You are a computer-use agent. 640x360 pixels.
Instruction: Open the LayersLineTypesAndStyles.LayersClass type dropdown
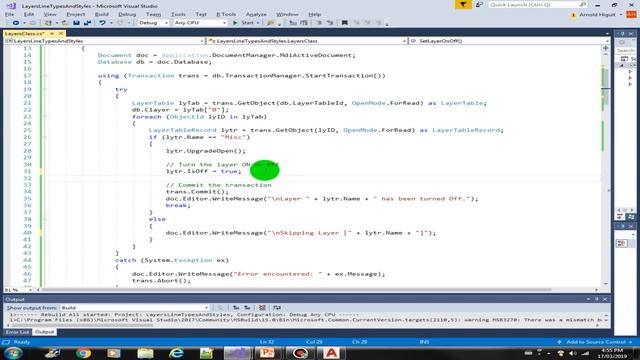click(307, 41)
